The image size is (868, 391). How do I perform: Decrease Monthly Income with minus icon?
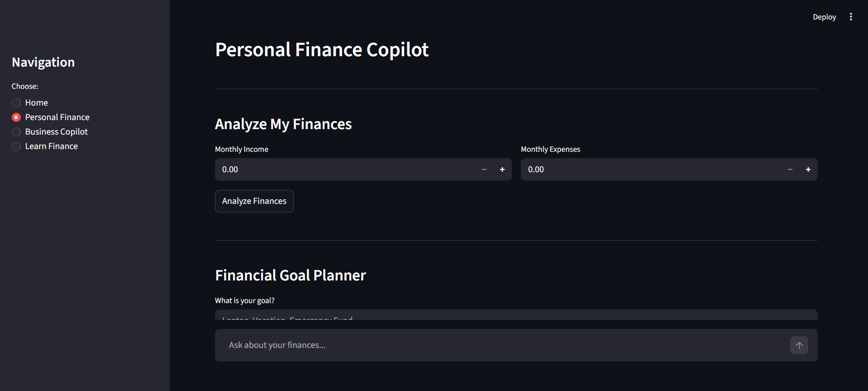tap(484, 169)
